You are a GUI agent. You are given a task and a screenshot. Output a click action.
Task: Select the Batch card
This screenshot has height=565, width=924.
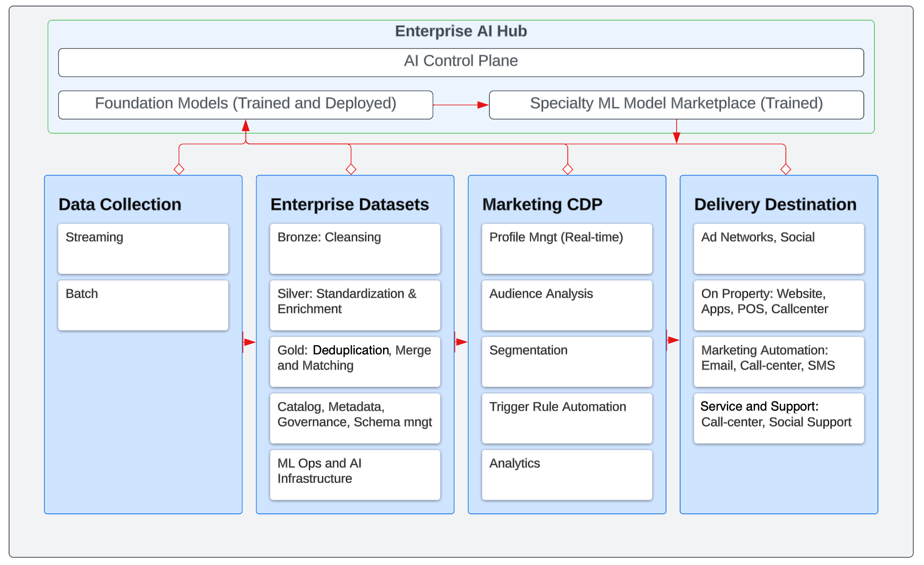(x=143, y=305)
